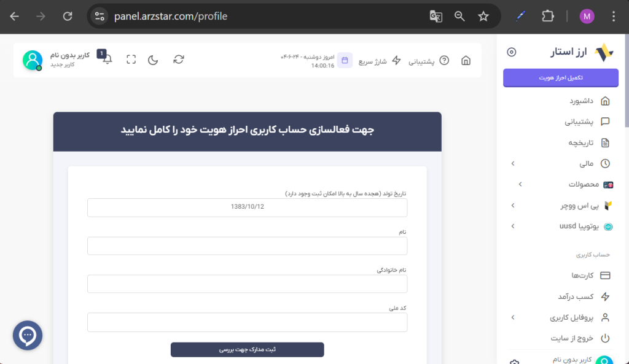The width and height of the screenshot is (629, 364).
Task: Click the user avatar in the top bar
Action: (32, 60)
